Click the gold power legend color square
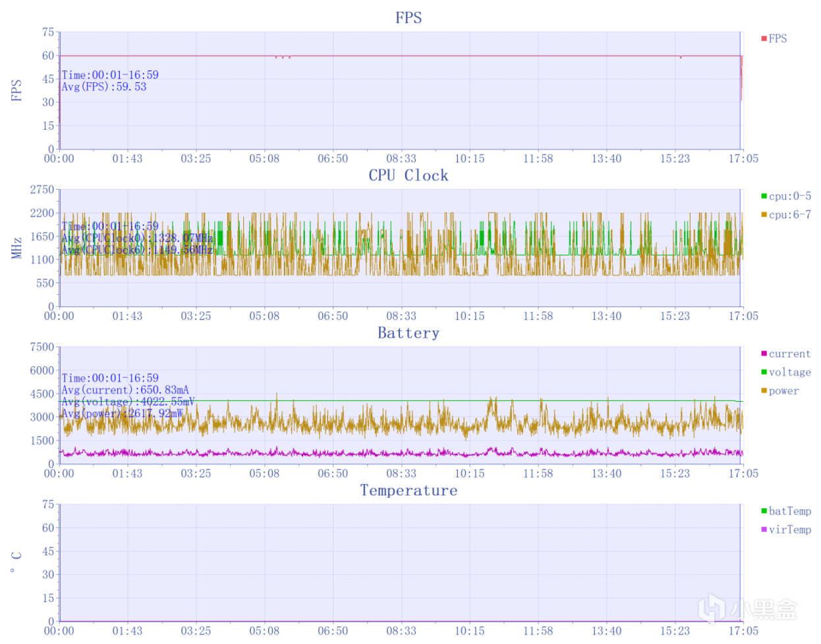This screenshot has height=644, width=821. [x=764, y=390]
